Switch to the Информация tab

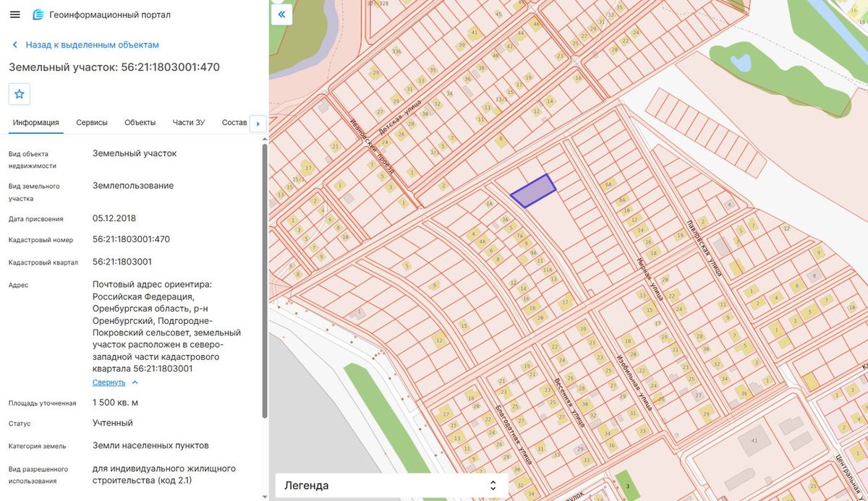pos(35,123)
